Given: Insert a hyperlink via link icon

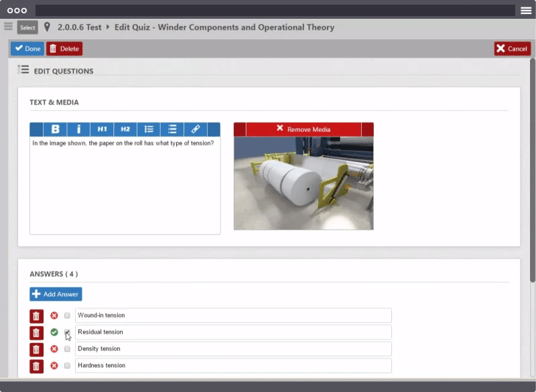Looking at the screenshot, I should [x=196, y=129].
